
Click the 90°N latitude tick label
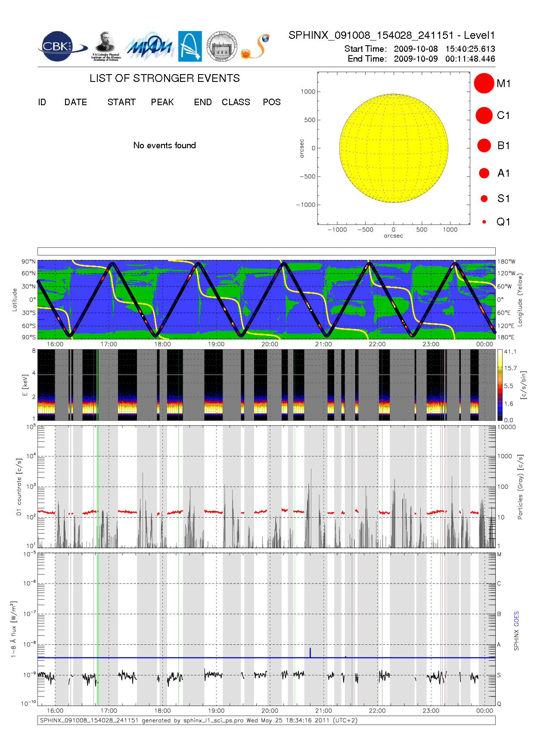click(28, 262)
